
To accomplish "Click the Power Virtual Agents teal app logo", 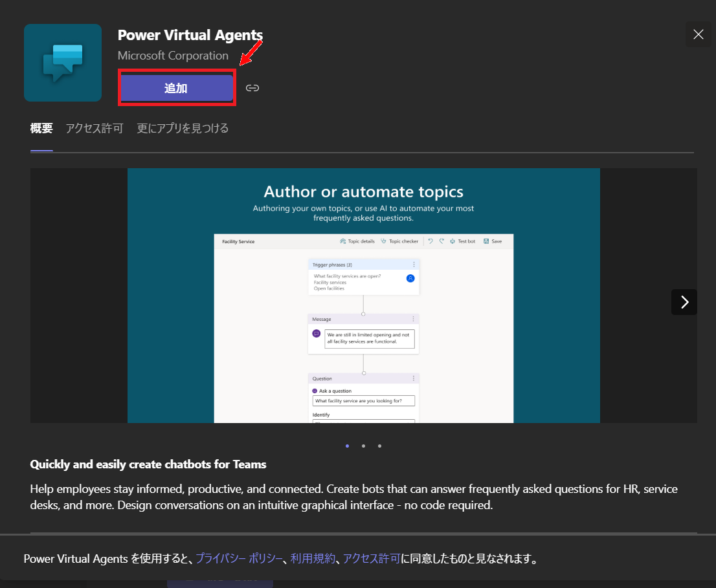I will pyautogui.click(x=62, y=62).
